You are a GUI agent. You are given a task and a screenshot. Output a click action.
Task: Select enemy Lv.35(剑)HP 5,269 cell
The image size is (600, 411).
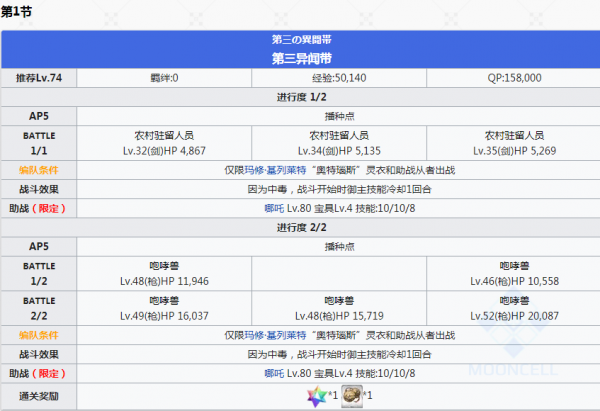[x=514, y=143]
